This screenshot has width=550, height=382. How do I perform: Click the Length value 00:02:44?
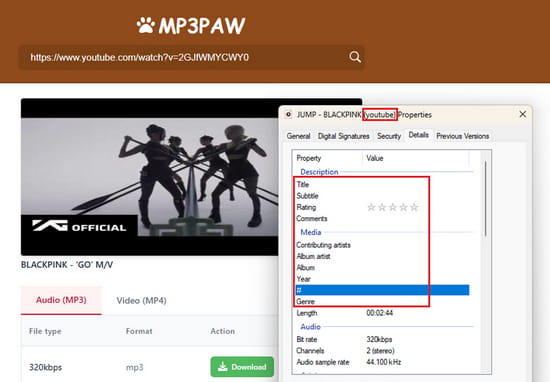pyautogui.click(x=380, y=313)
